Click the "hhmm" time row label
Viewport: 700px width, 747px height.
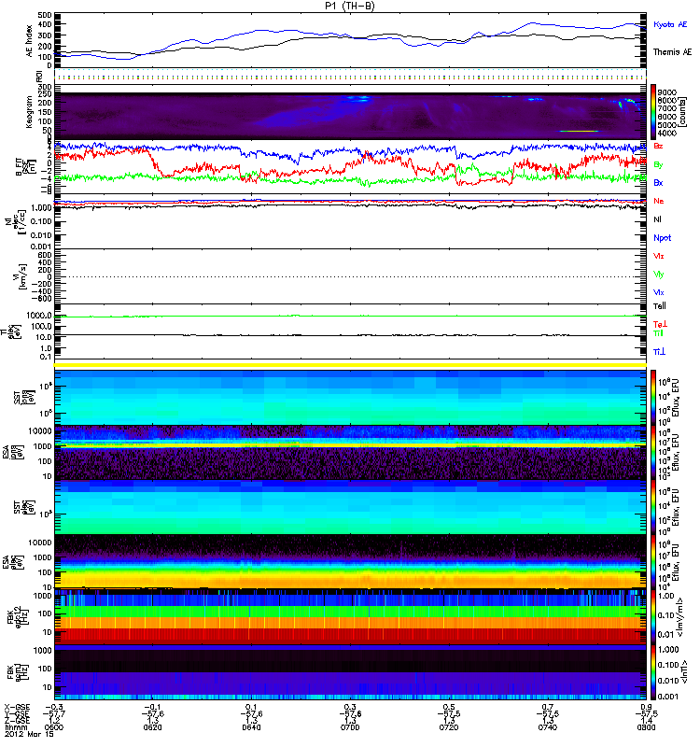[x=16, y=727]
